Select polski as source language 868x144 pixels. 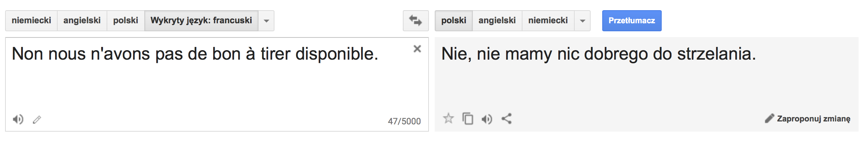pyautogui.click(x=125, y=20)
